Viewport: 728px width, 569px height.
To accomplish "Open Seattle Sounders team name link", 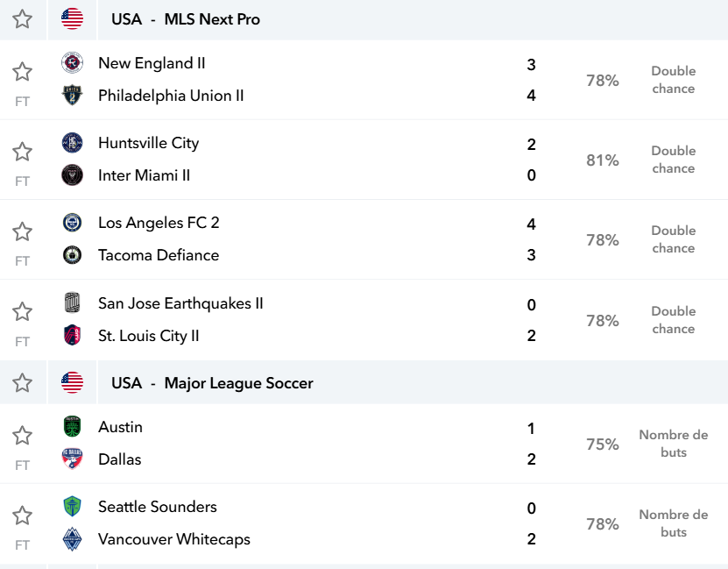I will [158, 506].
